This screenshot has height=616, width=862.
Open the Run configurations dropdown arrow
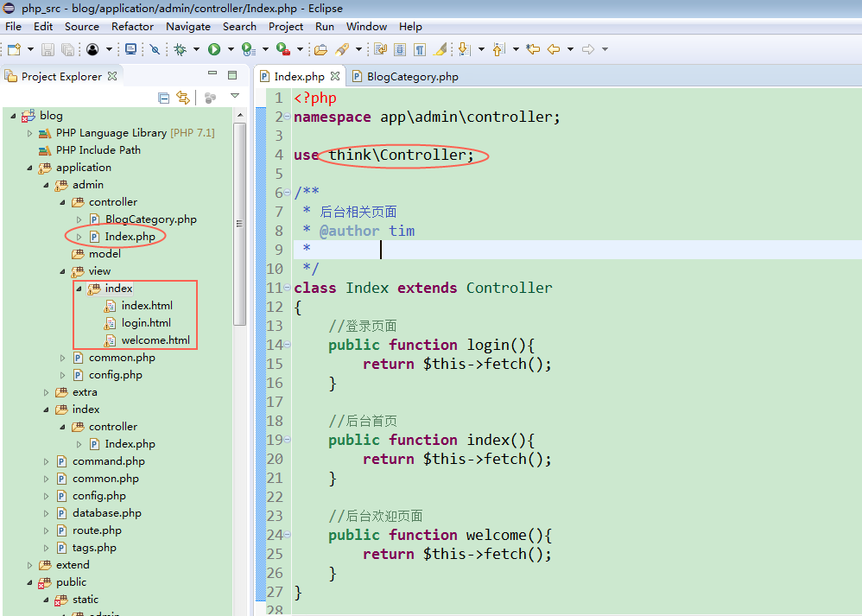click(231, 49)
